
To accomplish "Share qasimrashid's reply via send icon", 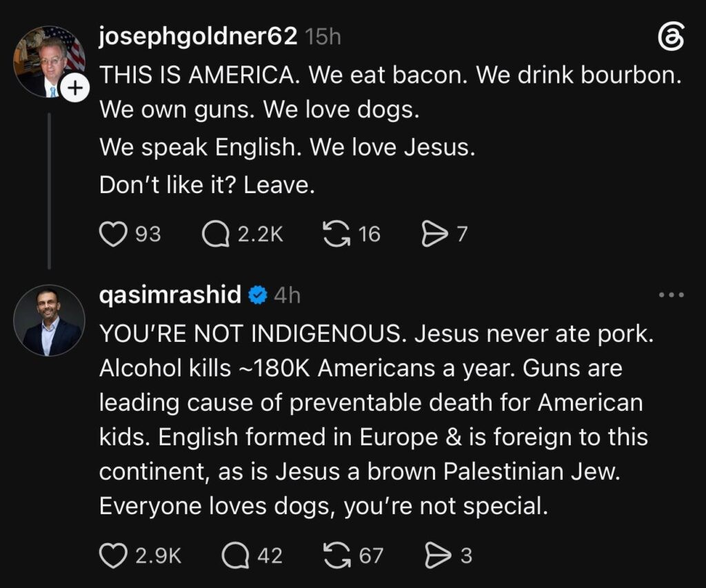I will click(x=438, y=556).
